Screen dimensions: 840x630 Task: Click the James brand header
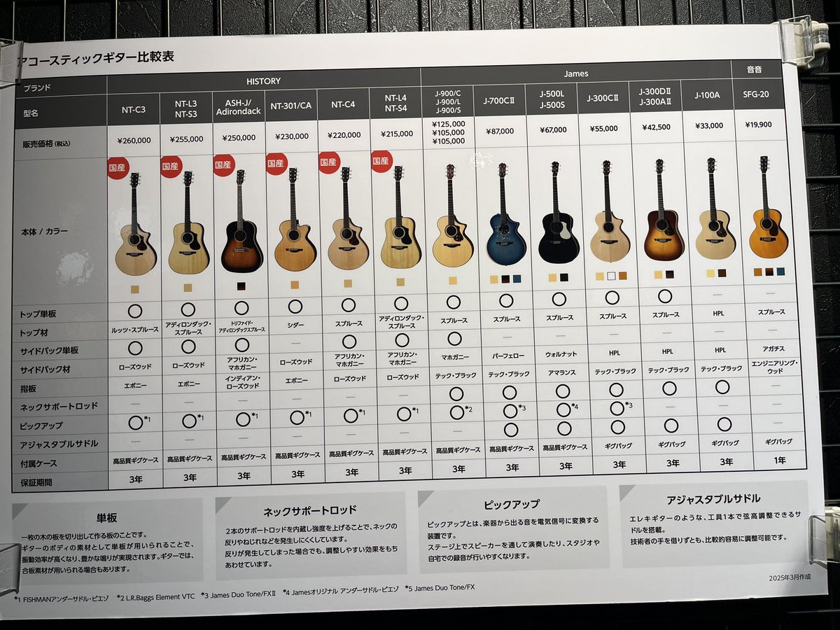tap(575, 73)
